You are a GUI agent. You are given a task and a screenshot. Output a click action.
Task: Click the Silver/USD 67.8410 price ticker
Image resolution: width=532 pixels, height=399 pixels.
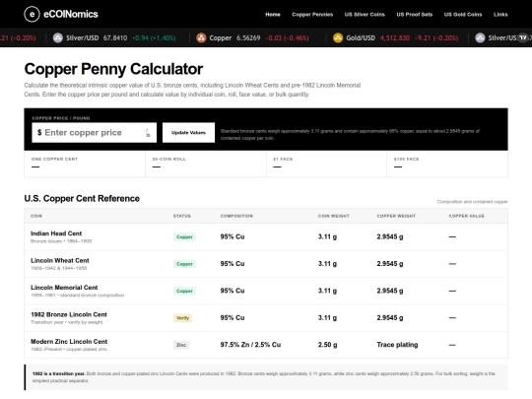[x=114, y=38]
